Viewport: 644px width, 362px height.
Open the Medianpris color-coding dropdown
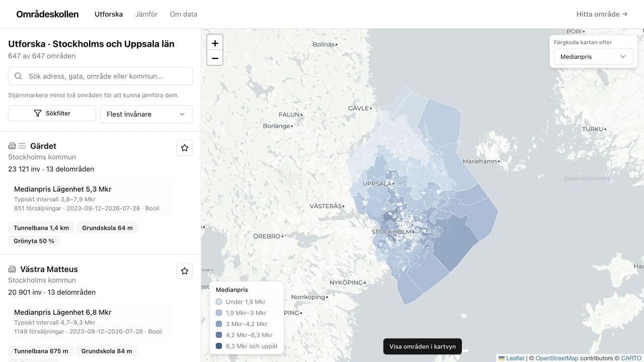[x=593, y=57]
